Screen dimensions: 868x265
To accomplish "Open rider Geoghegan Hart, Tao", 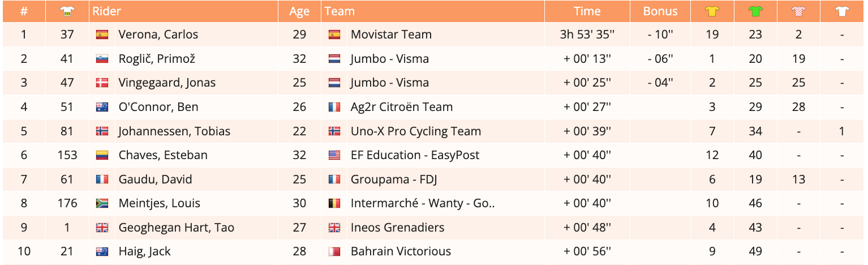I will point(176,228).
